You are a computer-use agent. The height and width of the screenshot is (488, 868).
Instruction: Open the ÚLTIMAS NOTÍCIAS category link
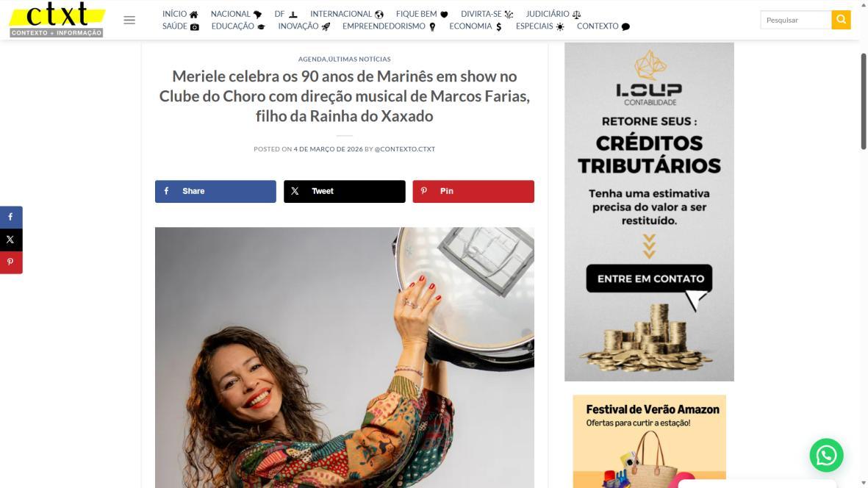coord(359,59)
